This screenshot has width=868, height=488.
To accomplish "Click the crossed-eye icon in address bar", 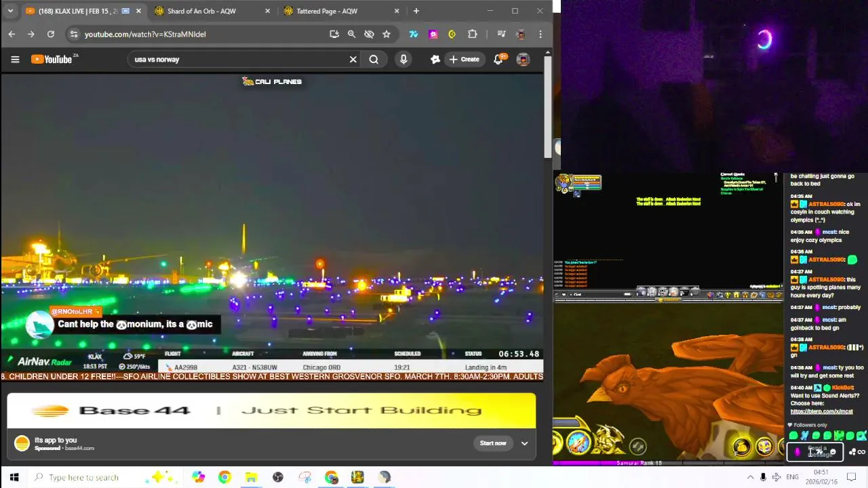I will point(369,34).
